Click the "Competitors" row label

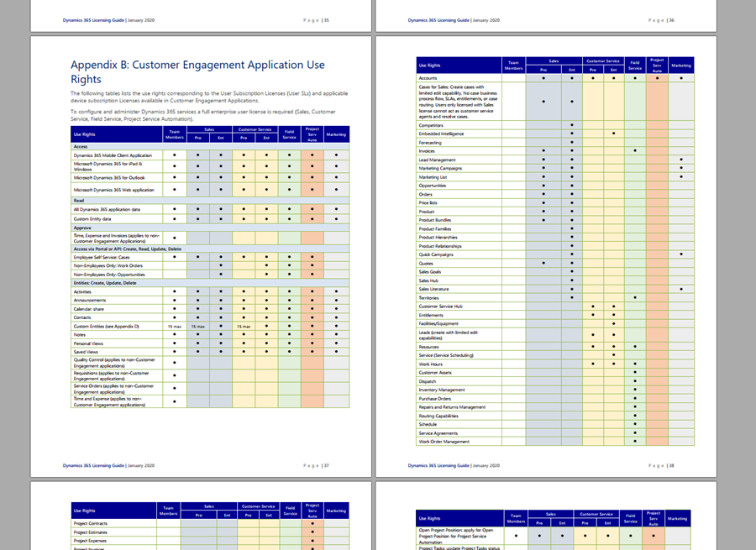[x=431, y=125]
